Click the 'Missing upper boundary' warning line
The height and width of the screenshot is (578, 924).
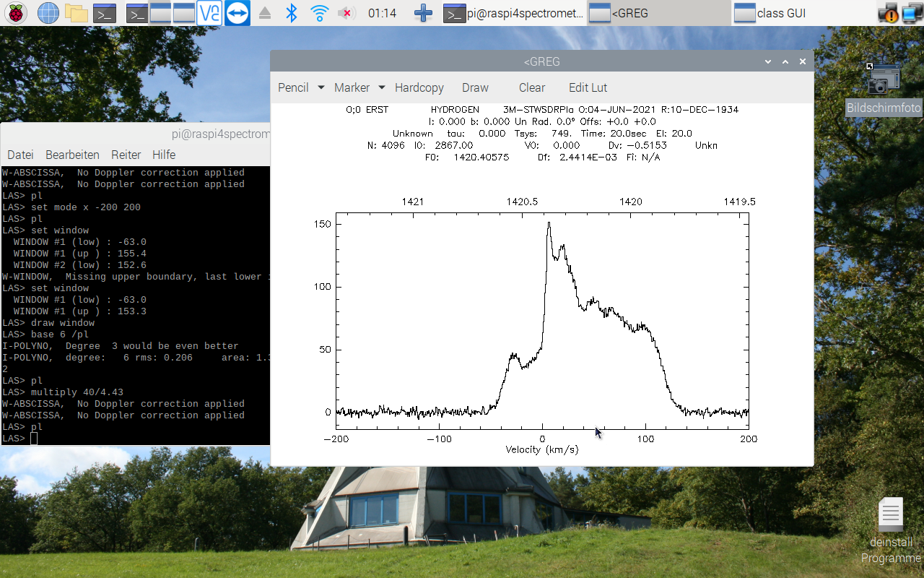136,277
